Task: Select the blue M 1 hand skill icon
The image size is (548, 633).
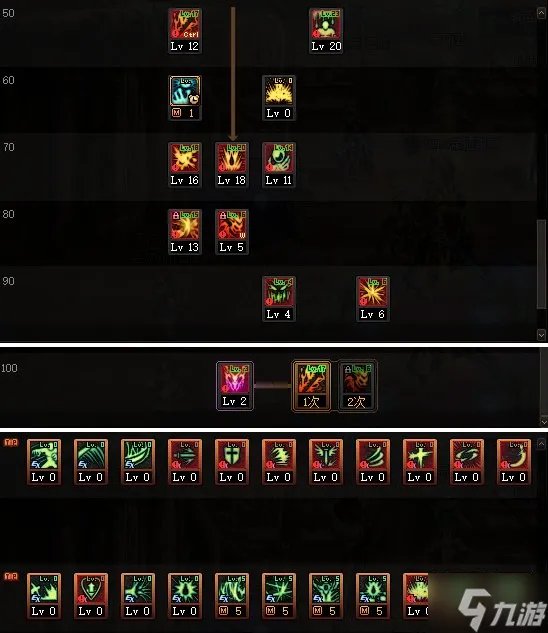Action: pyautogui.click(x=185, y=98)
